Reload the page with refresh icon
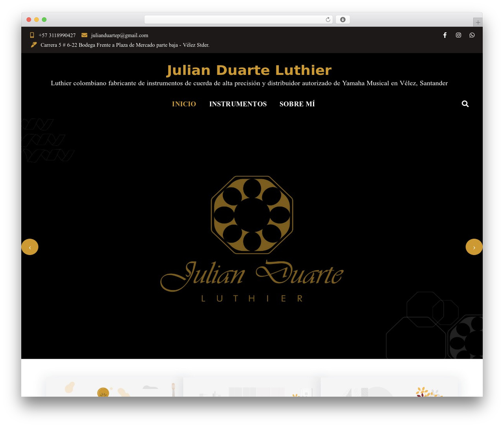504x427 pixels. tap(328, 20)
